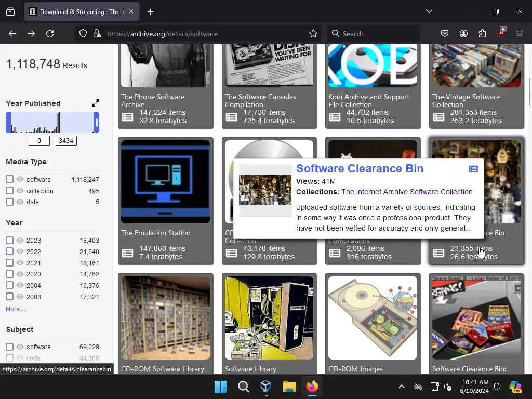Click the CD-ROM Software Library shelves thumbnail
The width and height of the screenshot is (532, 399).
tap(166, 318)
